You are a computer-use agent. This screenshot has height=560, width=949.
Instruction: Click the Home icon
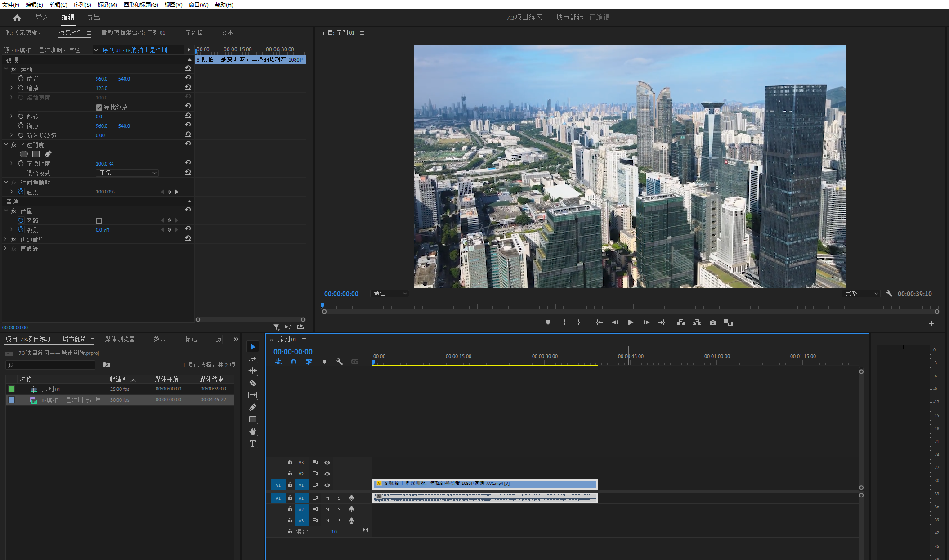point(17,18)
